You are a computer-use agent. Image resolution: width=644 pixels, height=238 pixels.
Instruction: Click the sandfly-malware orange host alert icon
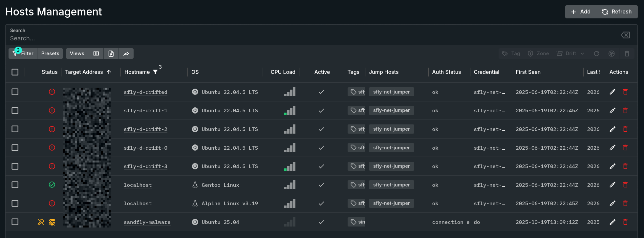coord(52,222)
